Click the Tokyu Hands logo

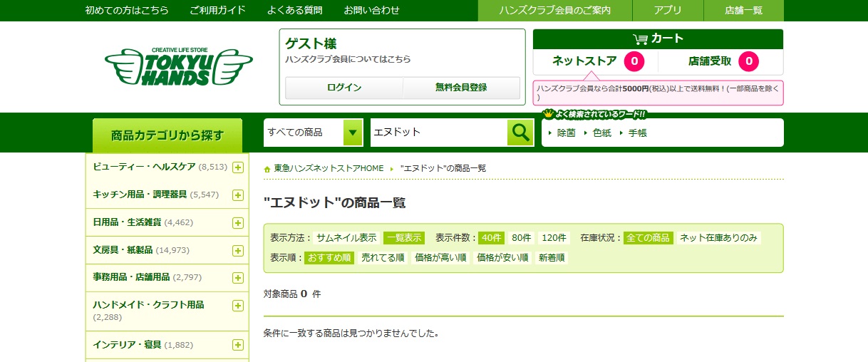(179, 67)
